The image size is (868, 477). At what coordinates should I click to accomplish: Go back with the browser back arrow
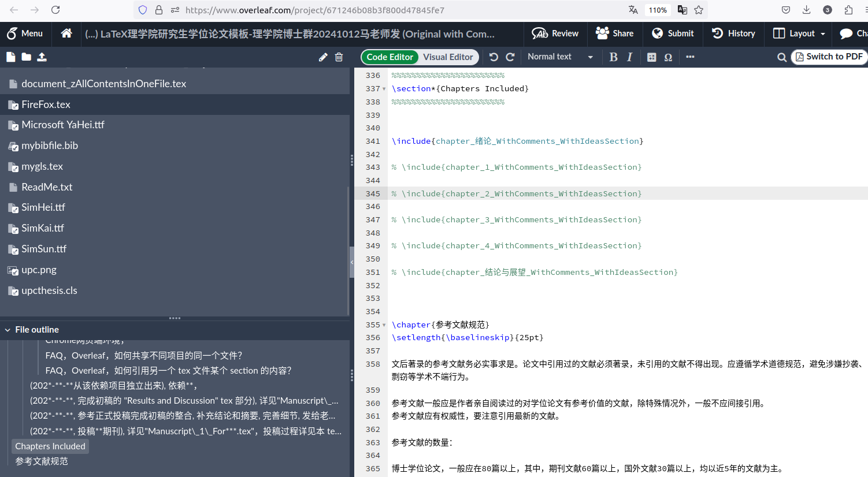tap(14, 10)
